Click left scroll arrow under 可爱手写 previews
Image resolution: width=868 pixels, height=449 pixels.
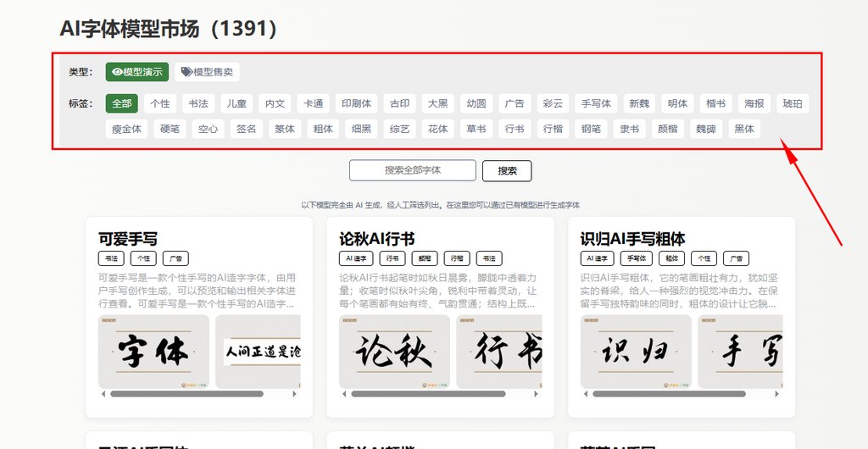(x=103, y=394)
